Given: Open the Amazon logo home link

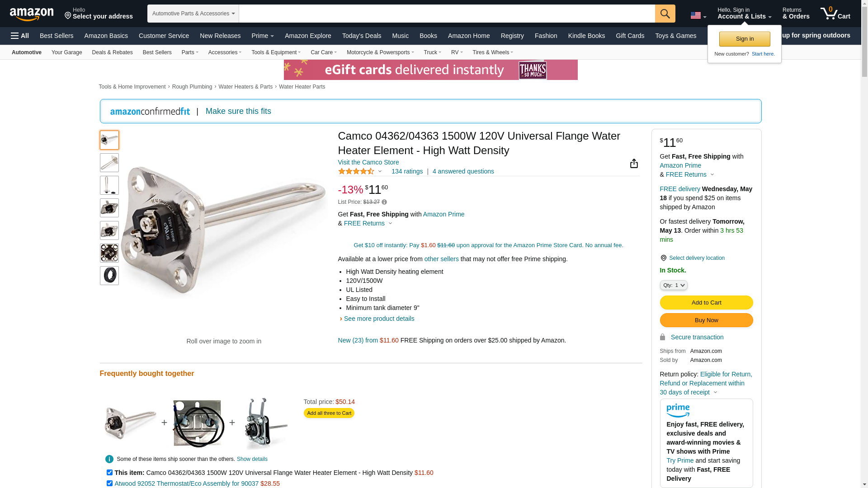Looking at the screenshot, I should pyautogui.click(x=32, y=14).
